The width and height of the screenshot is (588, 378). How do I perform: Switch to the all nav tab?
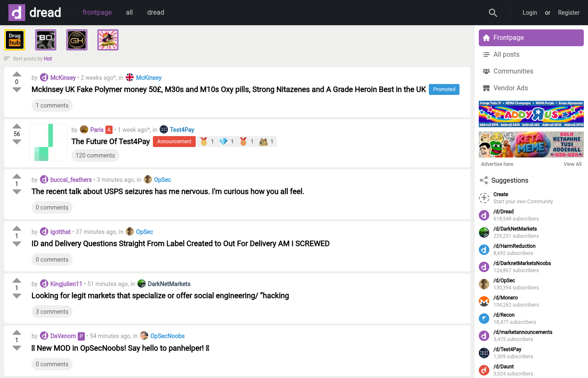coord(129,13)
